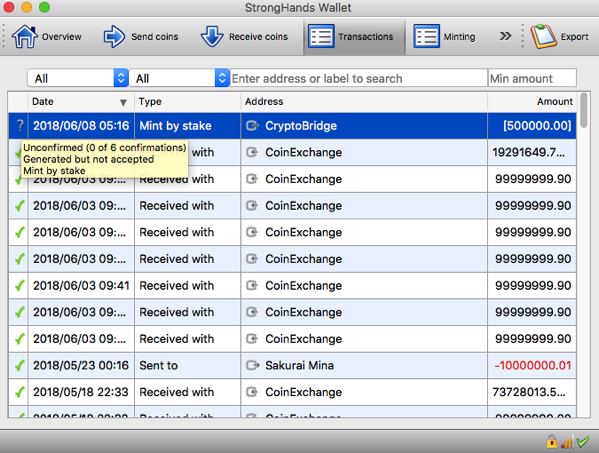Switch to the Send coins tab

click(141, 37)
